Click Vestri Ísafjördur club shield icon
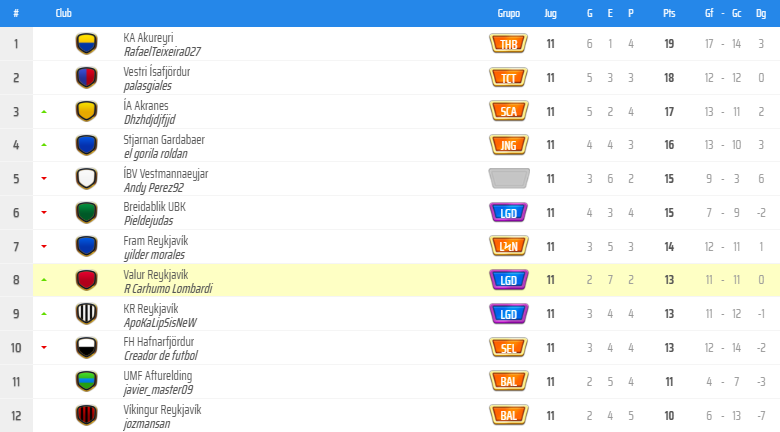The image size is (780, 432). (x=87, y=78)
